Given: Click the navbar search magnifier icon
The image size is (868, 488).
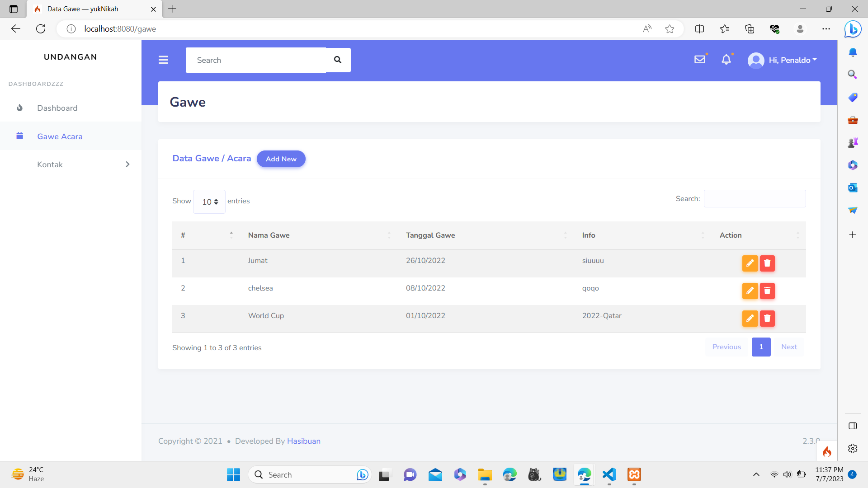Looking at the screenshot, I should pos(337,59).
